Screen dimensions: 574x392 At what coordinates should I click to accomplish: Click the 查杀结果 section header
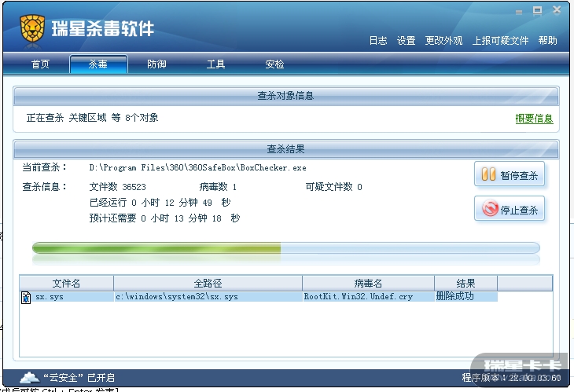click(x=286, y=149)
